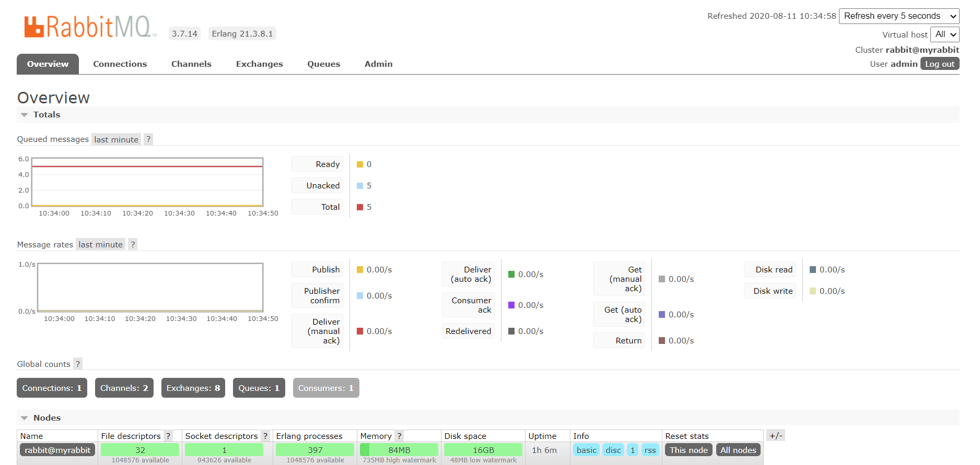Click the Return legend label
This screenshot has width=980, height=465.
[619, 341]
